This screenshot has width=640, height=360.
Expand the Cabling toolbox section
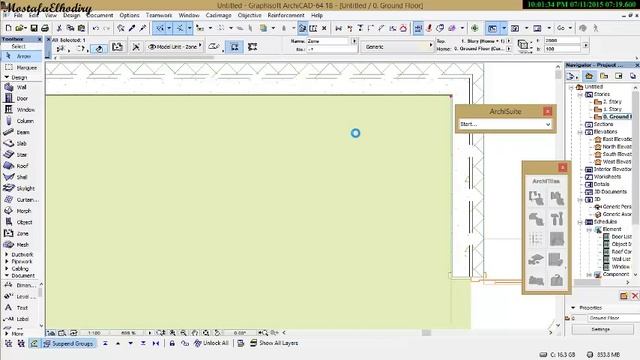[7, 269]
